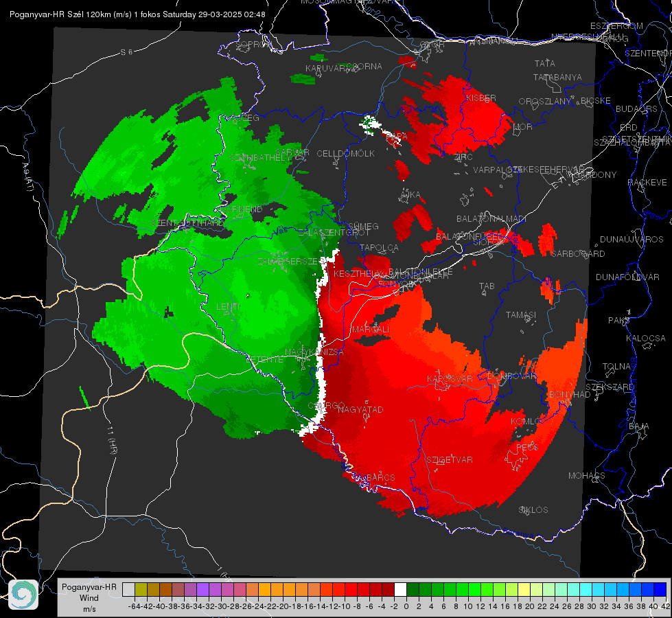Click the BICSKE town label
This screenshot has width=672, height=618.
(596, 100)
